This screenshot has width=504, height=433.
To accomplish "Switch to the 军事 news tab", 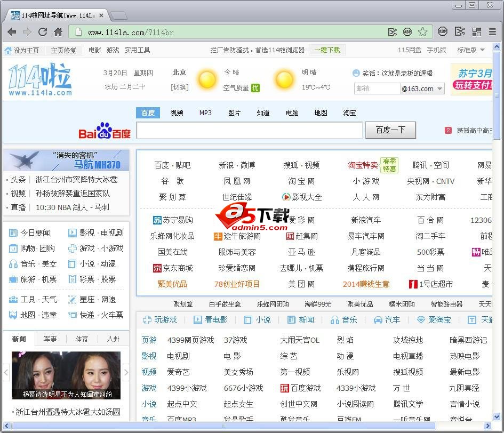I will 51,339.
